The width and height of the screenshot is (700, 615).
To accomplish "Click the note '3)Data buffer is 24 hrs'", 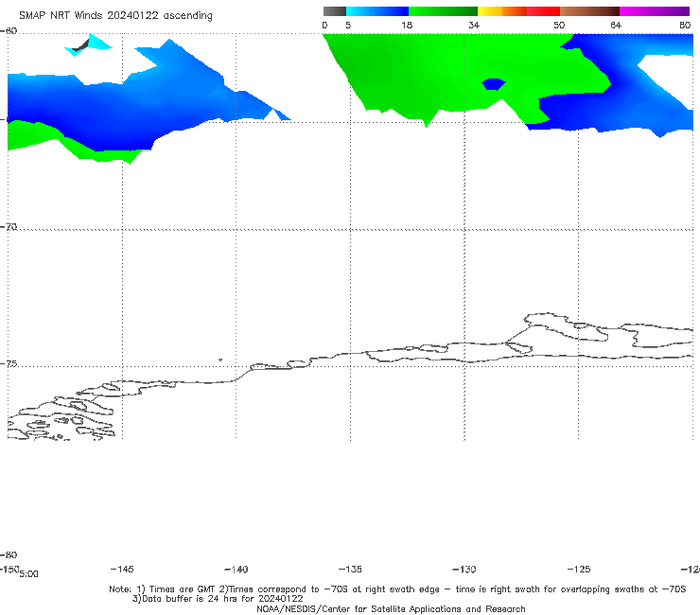I will click(218, 599).
